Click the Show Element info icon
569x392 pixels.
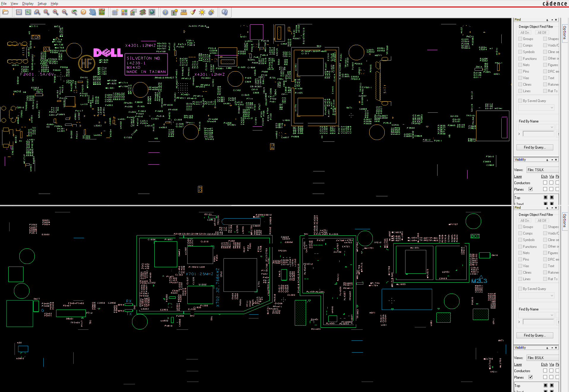point(165,12)
